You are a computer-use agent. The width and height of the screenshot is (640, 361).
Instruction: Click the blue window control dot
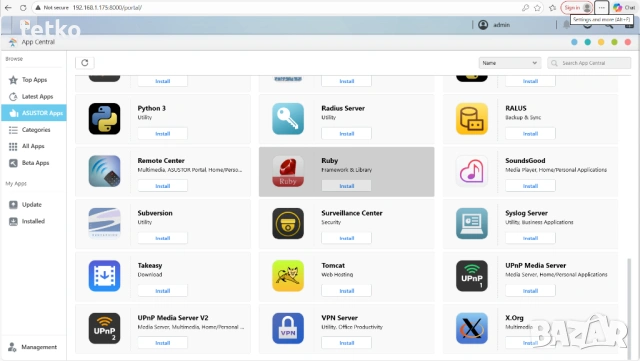(x=574, y=42)
